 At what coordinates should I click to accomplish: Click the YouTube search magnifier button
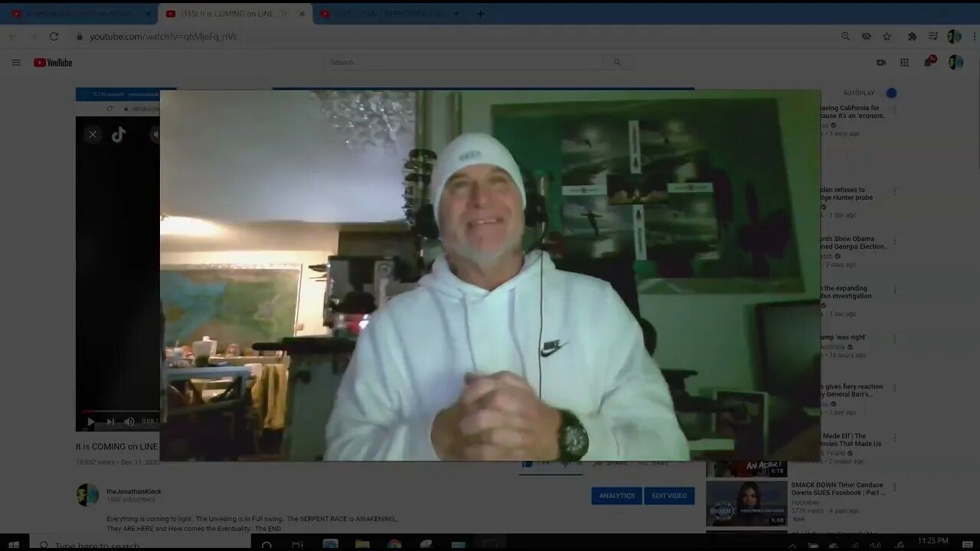pos(617,63)
